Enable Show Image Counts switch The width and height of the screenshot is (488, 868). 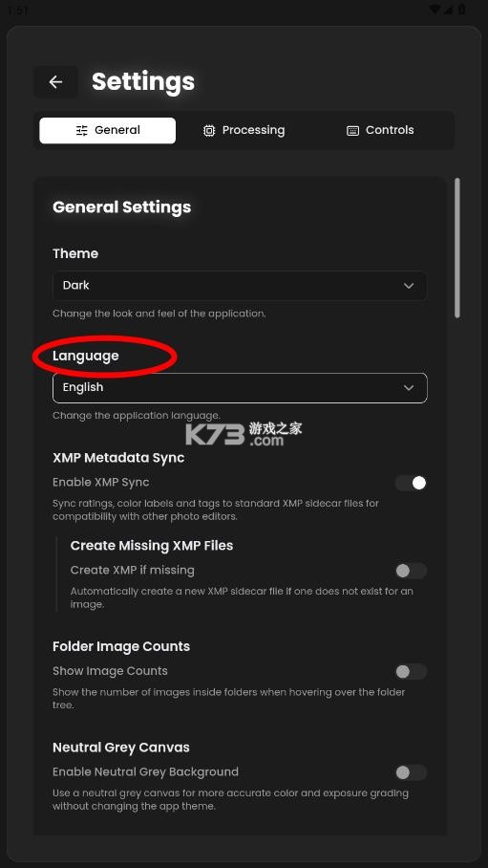point(411,671)
